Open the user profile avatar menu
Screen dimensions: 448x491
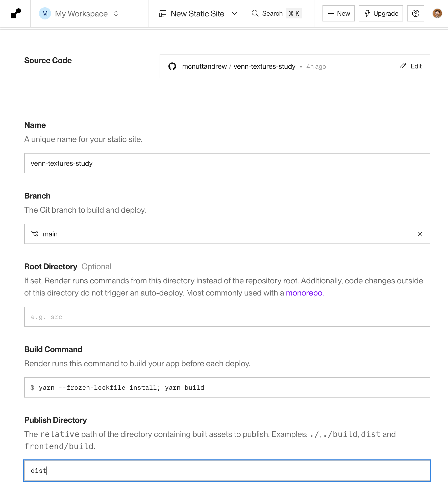pos(437,13)
